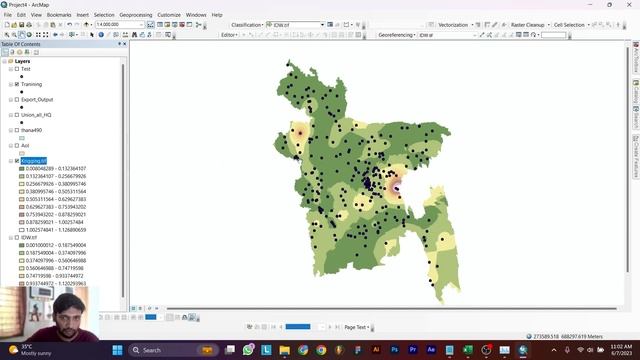640x360 pixels.
Task: Print the map with printer icon
Action: [29, 25]
